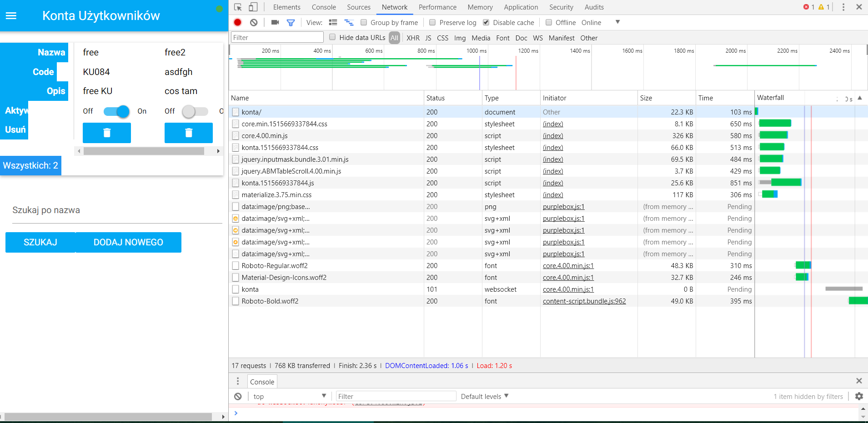The height and width of the screenshot is (423, 868).
Task: Toggle the network filter funnel icon
Action: click(x=291, y=22)
